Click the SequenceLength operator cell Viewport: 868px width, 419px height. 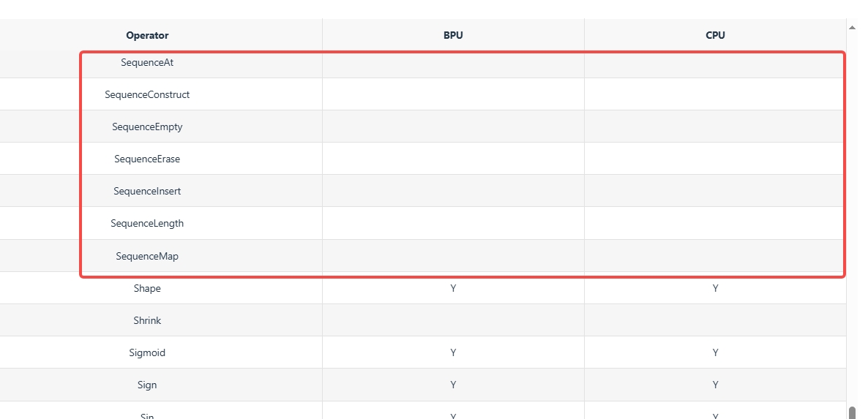tap(147, 224)
